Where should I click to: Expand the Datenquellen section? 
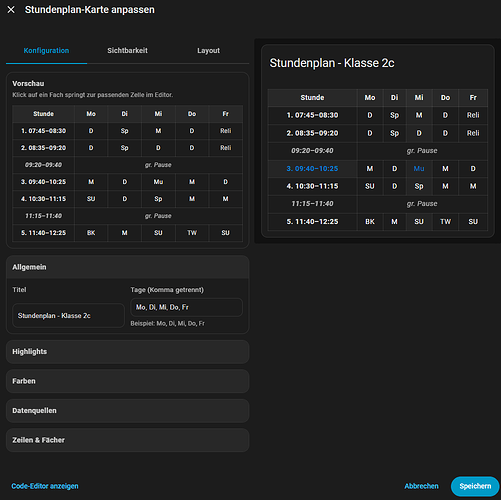[127, 411]
